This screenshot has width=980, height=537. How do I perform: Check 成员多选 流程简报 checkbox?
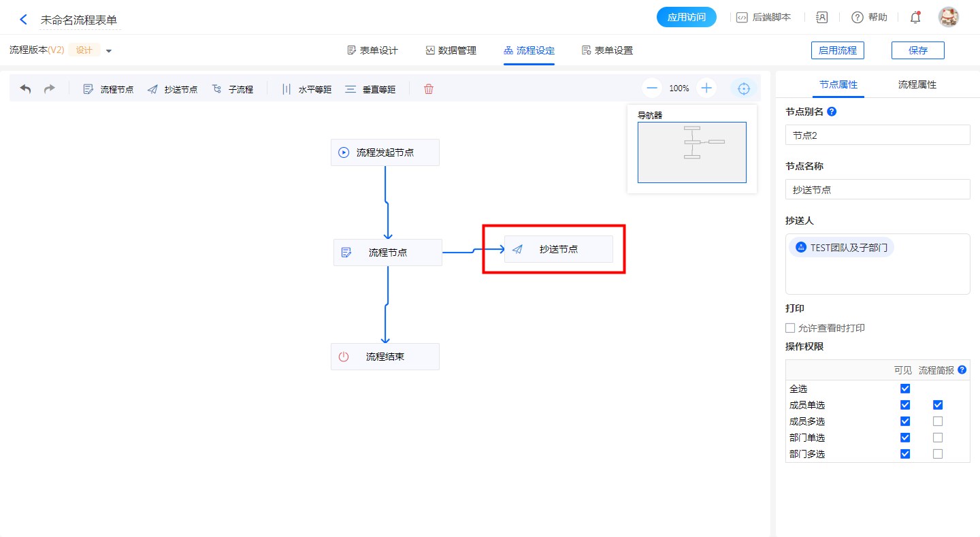click(x=938, y=421)
